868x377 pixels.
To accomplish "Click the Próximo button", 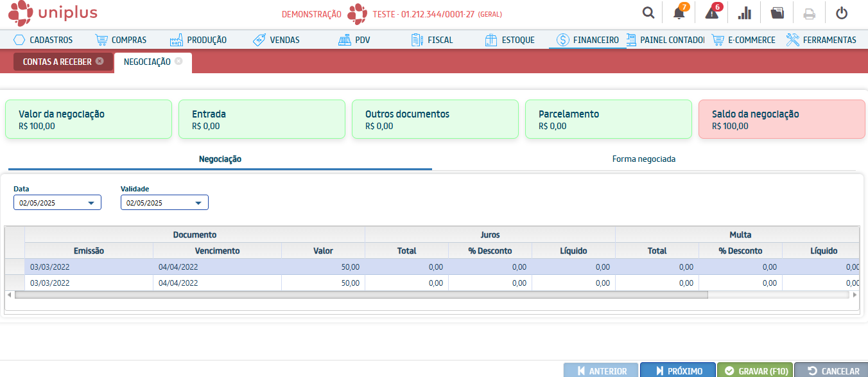I will 677,371.
